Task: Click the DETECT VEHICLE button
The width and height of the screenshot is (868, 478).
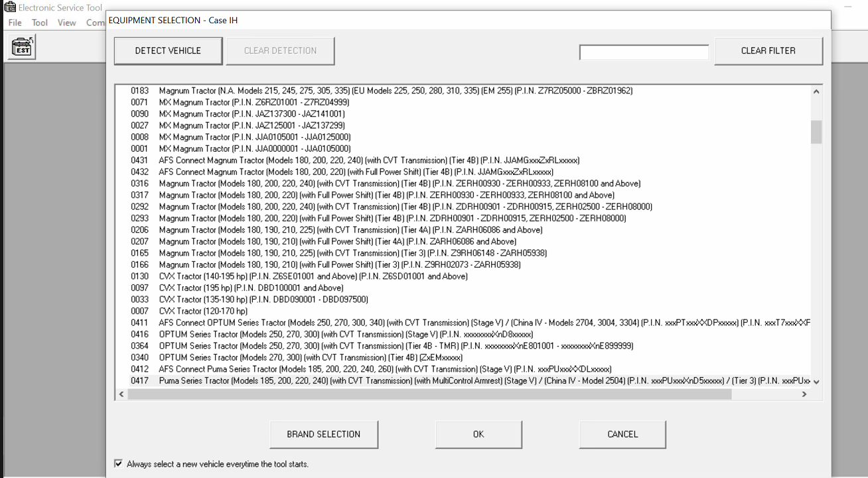Action: [168, 50]
